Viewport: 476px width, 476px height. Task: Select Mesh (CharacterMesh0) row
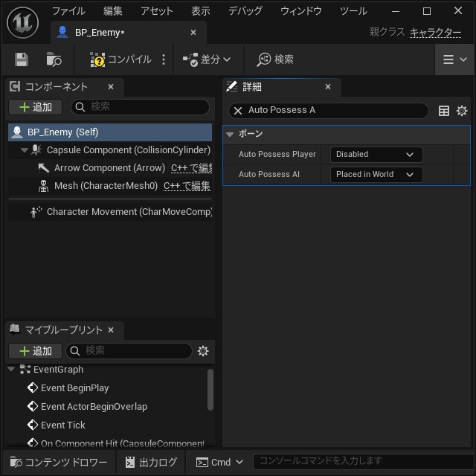pyautogui.click(x=106, y=185)
